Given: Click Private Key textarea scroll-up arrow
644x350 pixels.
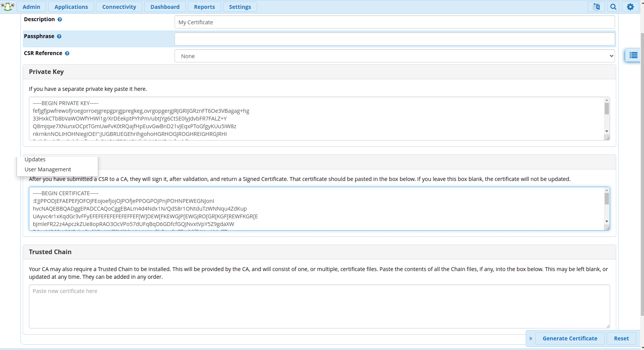Looking at the screenshot, I should click(x=607, y=100).
